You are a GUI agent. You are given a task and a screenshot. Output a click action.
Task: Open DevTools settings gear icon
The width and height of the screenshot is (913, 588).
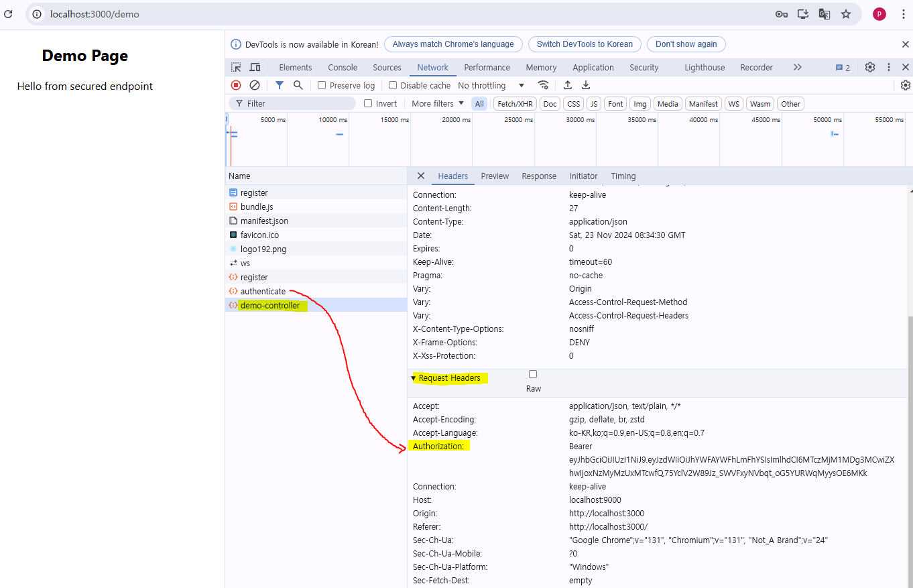tap(870, 67)
